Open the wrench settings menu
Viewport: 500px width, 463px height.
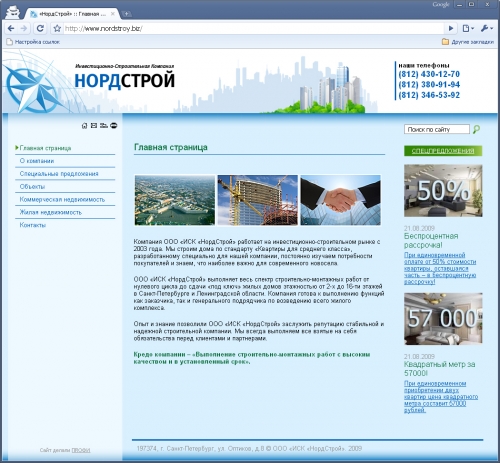pyautogui.click(x=486, y=29)
